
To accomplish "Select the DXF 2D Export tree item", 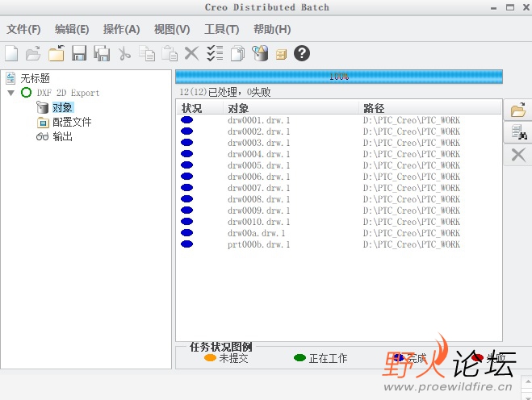I will tap(68, 93).
